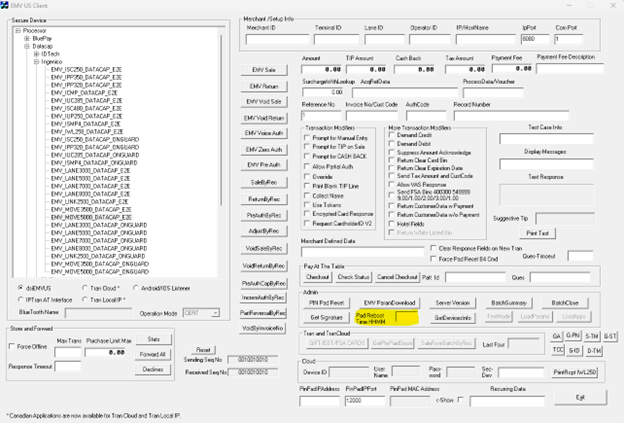Click the GetDevicesInfo button
624x423 pixels.
coord(453,318)
